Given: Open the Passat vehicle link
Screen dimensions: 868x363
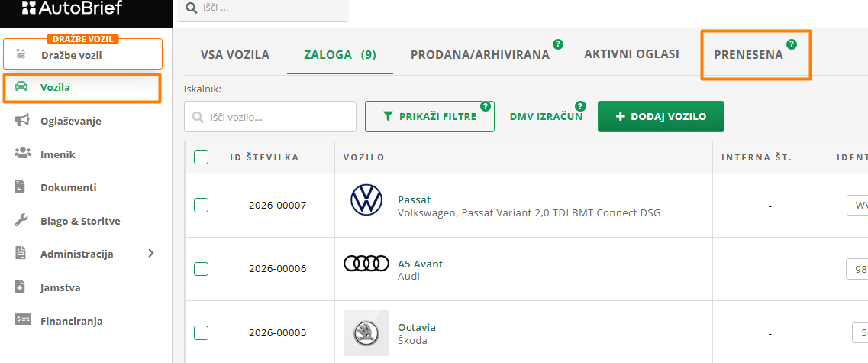Looking at the screenshot, I should coord(415,199).
